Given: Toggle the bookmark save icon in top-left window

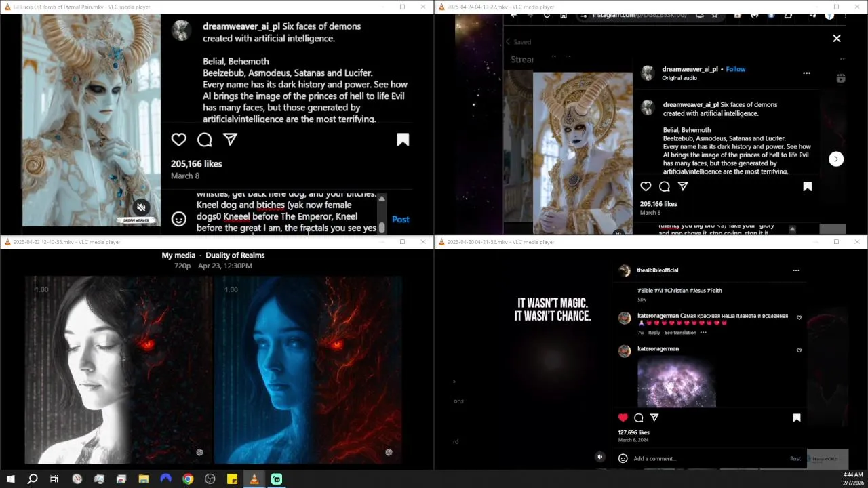Looking at the screenshot, I should pos(403,140).
